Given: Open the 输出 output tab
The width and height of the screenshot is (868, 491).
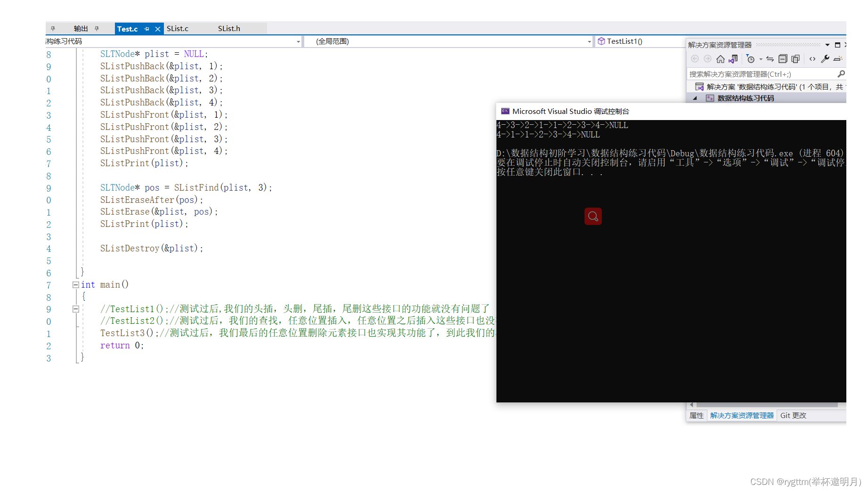Looking at the screenshot, I should [81, 29].
